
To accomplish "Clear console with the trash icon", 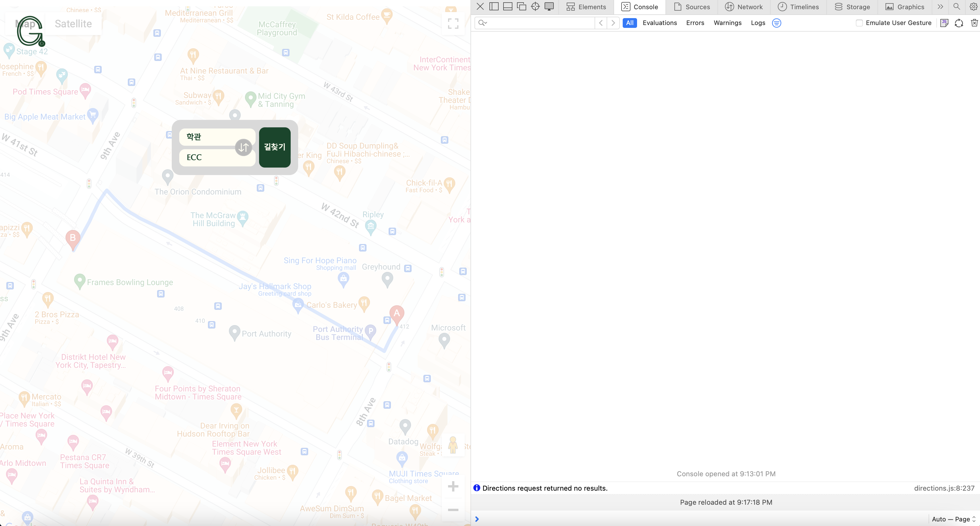I will tap(974, 23).
